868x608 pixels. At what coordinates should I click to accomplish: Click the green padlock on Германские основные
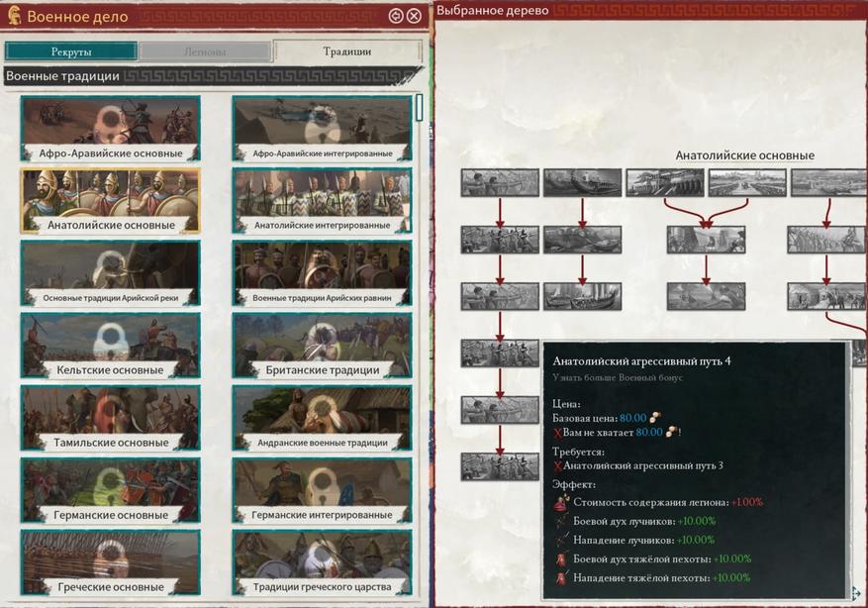coord(113,485)
